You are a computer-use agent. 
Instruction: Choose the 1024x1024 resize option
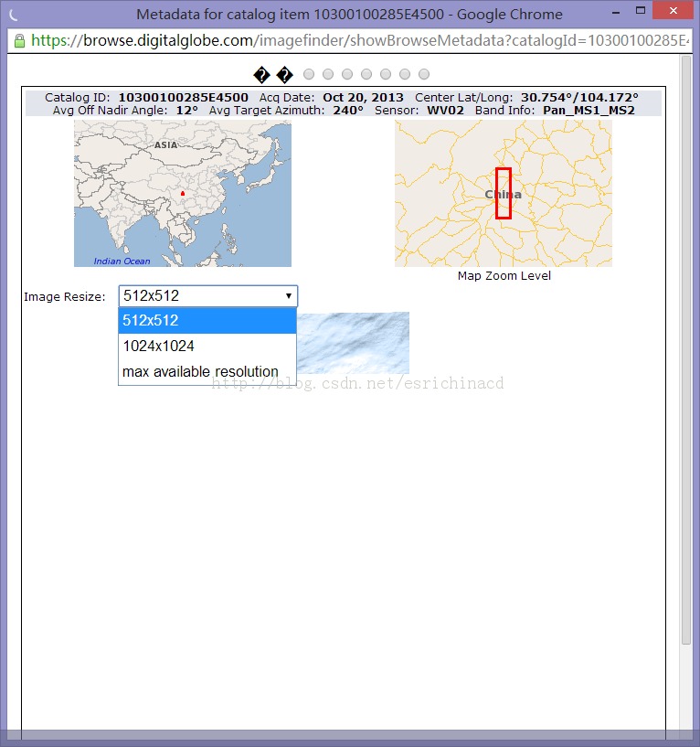pyautogui.click(x=207, y=346)
